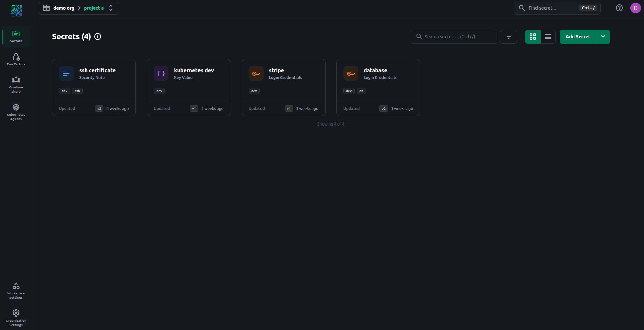
Task: Open the project a switcher dropdown
Action: [111, 8]
